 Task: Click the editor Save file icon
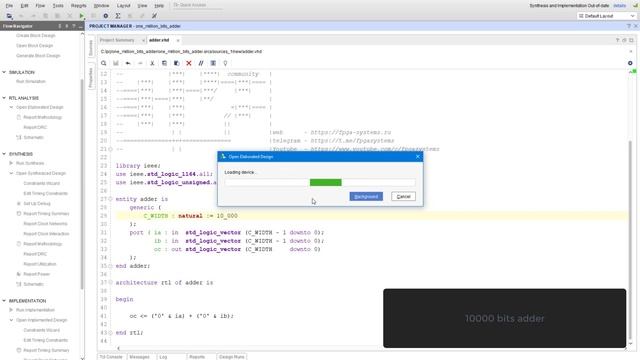coord(116,63)
